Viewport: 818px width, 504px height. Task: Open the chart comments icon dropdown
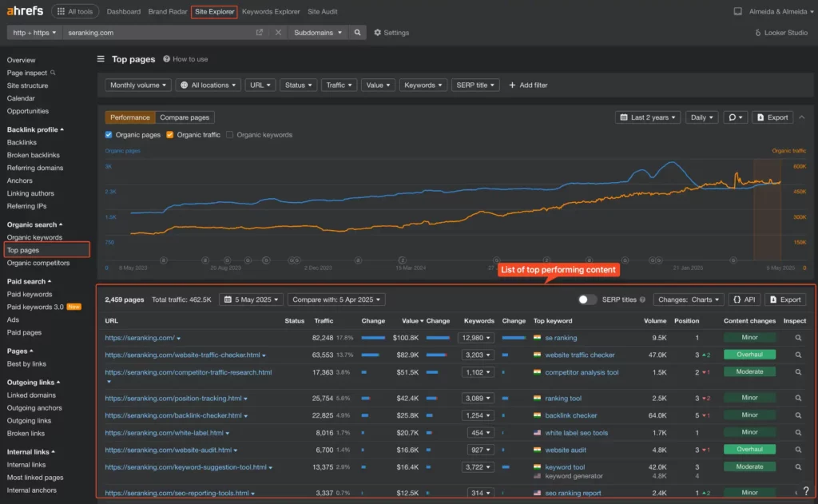[x=735, y=117]
